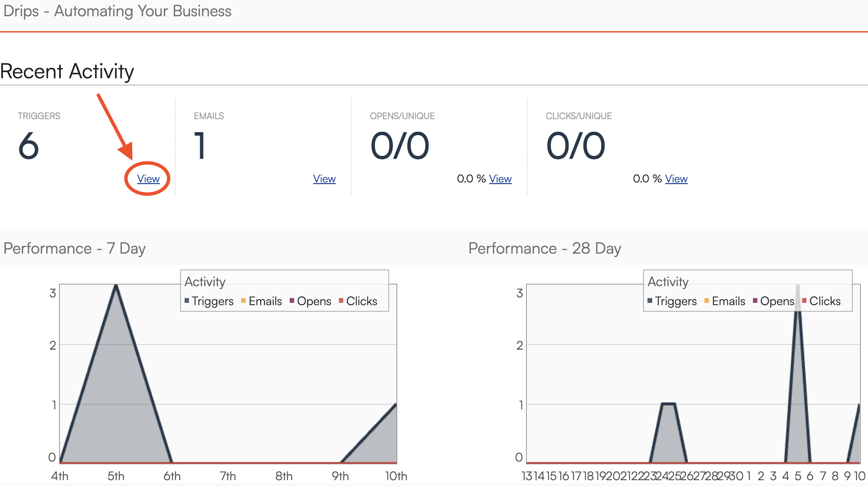Click View link under Clicks/Unique
The image size is (868, 486).
click(676, 179)
